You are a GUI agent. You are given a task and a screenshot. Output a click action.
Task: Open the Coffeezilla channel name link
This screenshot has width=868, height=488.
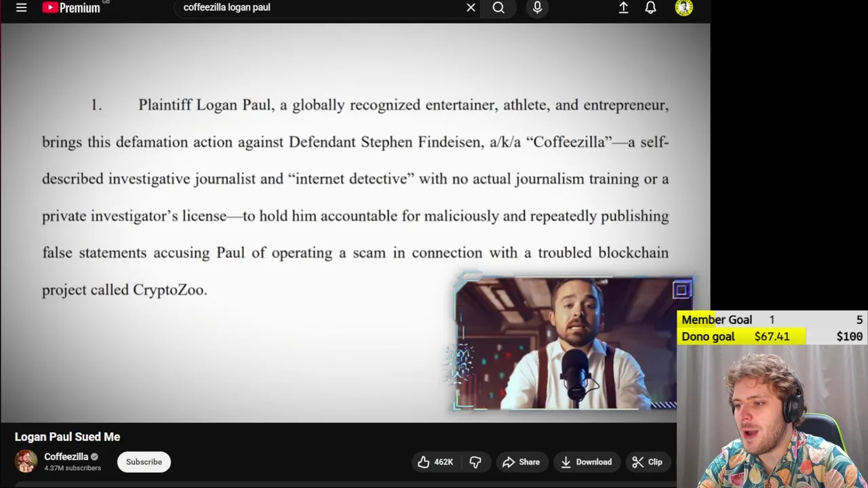point(66,457)
